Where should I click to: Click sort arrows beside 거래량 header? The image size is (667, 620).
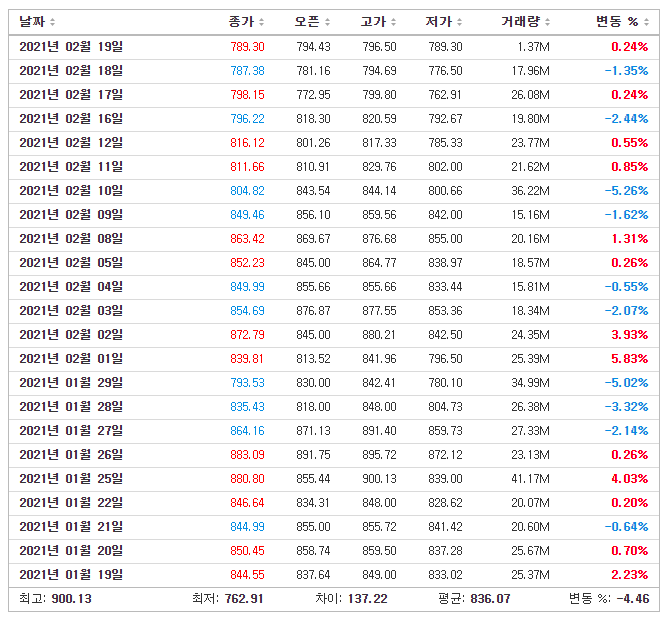[x=547, y=22]
